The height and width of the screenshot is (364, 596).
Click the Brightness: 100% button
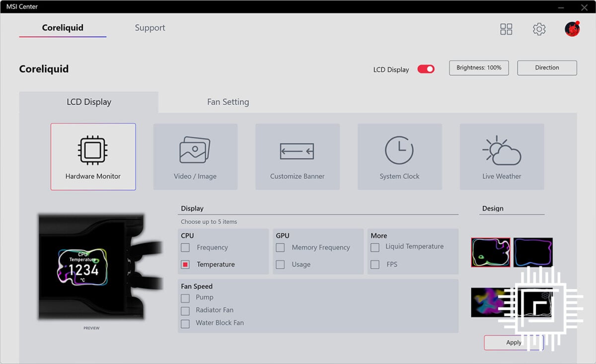(479, 68)
